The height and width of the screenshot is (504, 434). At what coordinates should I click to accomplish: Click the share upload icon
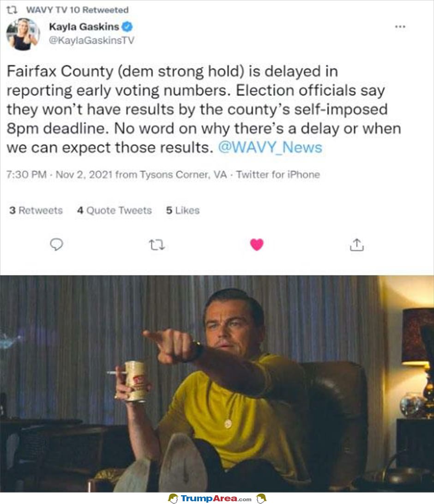click(356, 244)
